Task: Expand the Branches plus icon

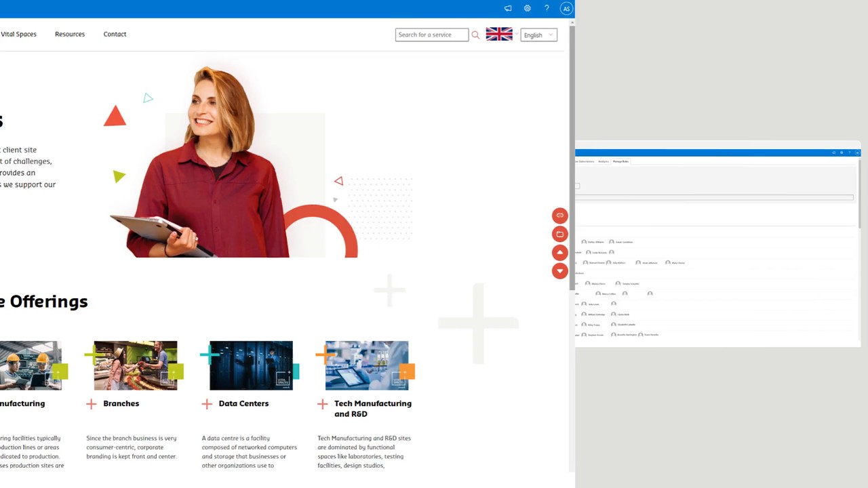Action: coord(92,404)
